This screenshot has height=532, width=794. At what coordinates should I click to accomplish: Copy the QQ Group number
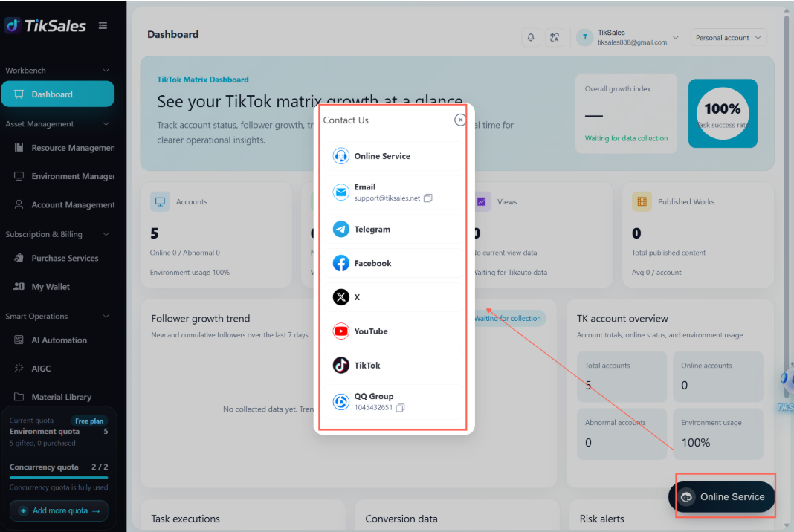coord(400,407)
